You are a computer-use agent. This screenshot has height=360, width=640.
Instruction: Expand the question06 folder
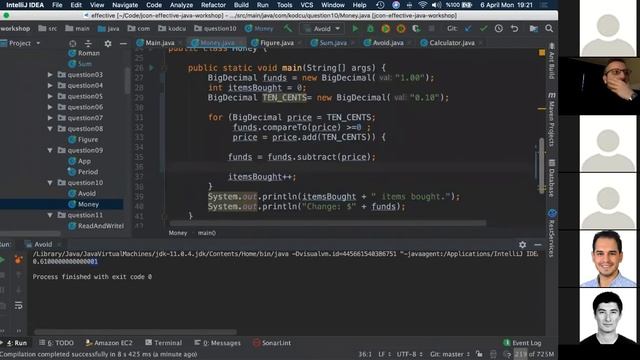50,107
